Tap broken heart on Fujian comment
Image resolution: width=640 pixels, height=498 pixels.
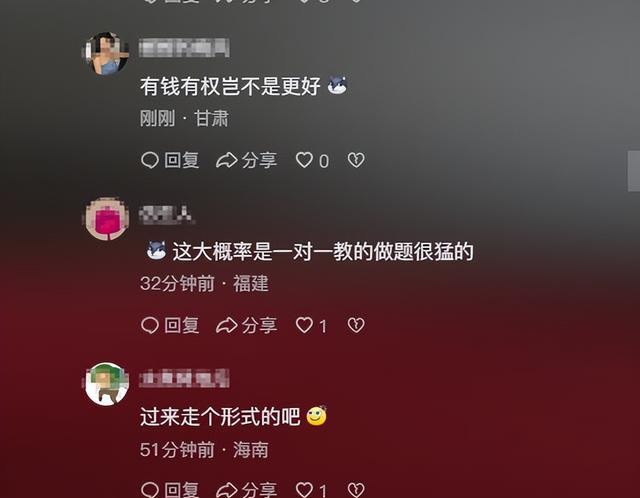[356, 325]
